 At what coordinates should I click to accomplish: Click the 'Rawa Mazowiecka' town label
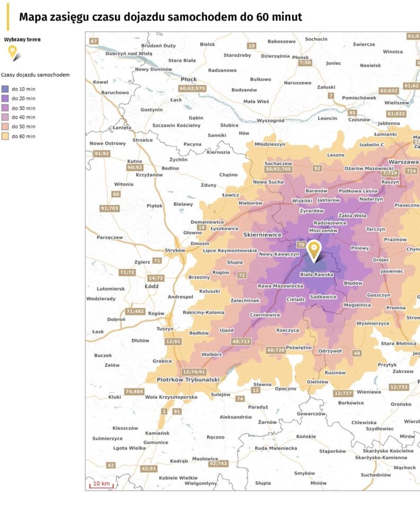click(281, 286)
